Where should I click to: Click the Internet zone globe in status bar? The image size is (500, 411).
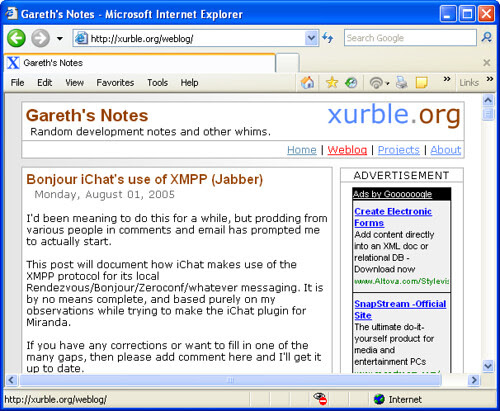pyautogui.click(x=379, y=399)
